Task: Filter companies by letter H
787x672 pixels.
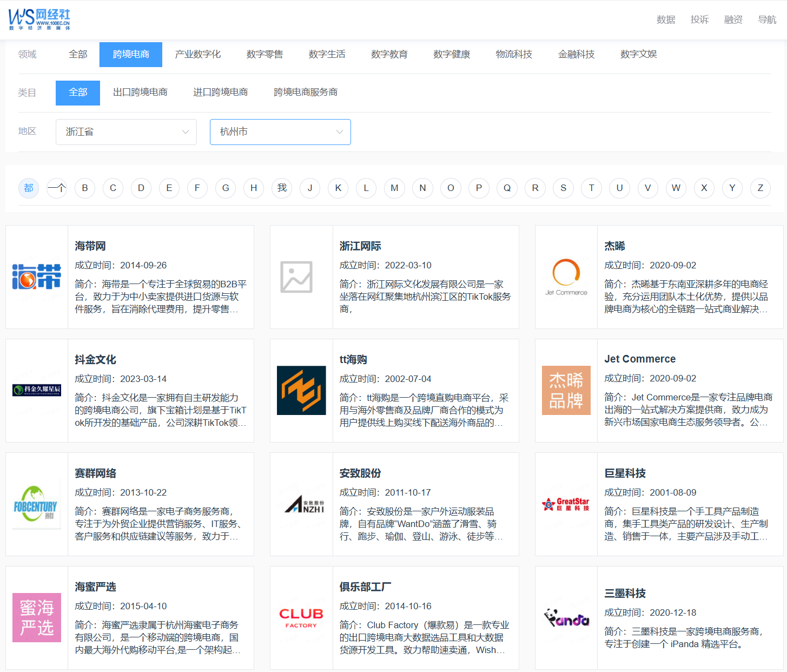Action: point(254,188)
